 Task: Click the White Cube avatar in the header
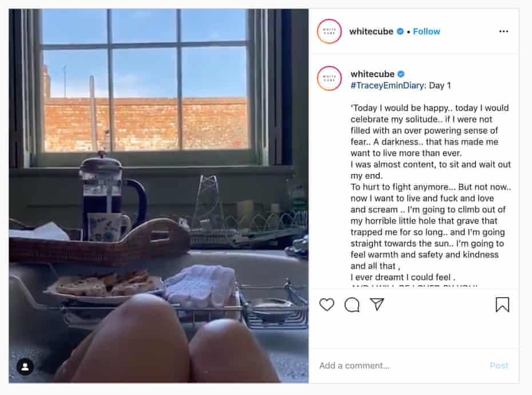point(329,31)
